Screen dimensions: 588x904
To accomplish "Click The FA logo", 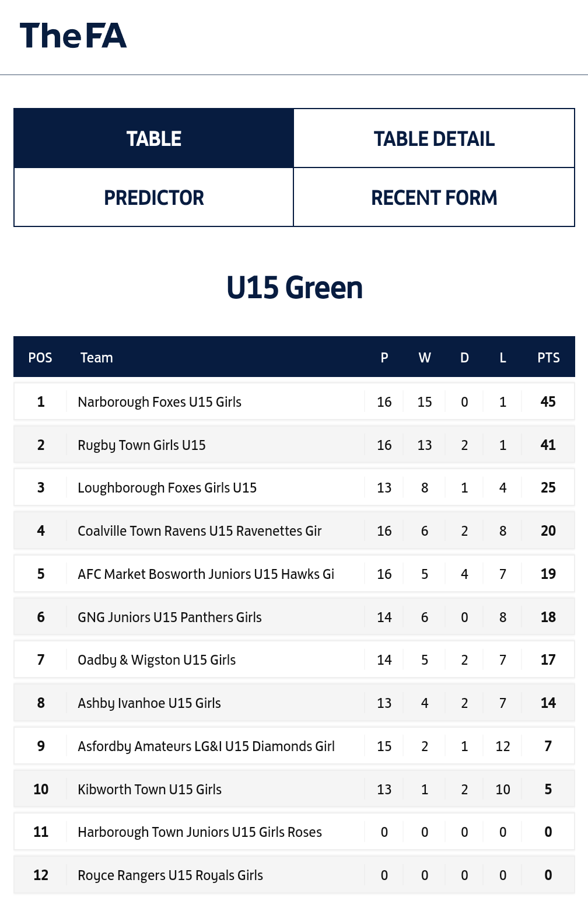I will (73, 36).
